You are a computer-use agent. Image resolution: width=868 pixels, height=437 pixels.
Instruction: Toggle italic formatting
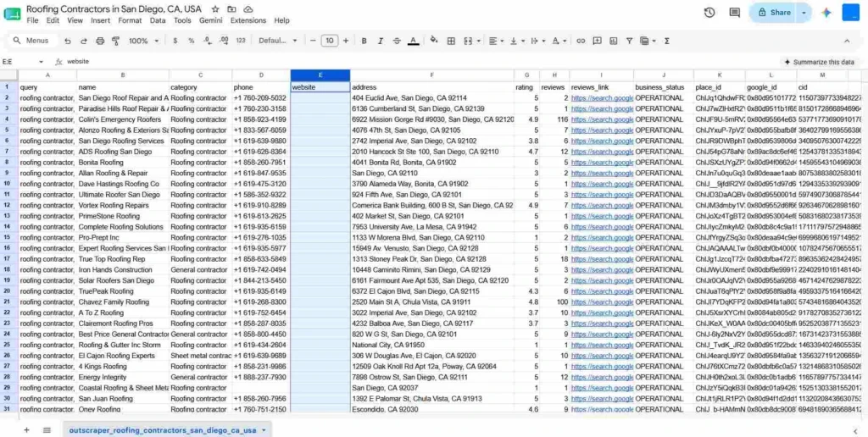pos(381,41)
